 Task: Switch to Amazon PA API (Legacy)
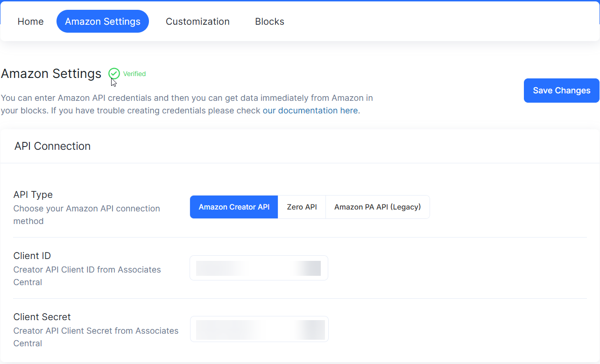pyautogui.click(x=377, y=207)
